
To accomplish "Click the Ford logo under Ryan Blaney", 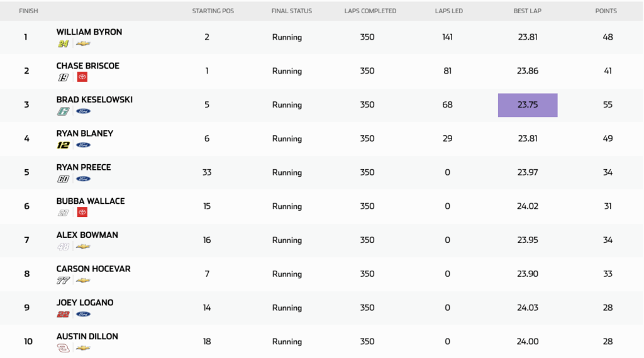I will (83, 145).
